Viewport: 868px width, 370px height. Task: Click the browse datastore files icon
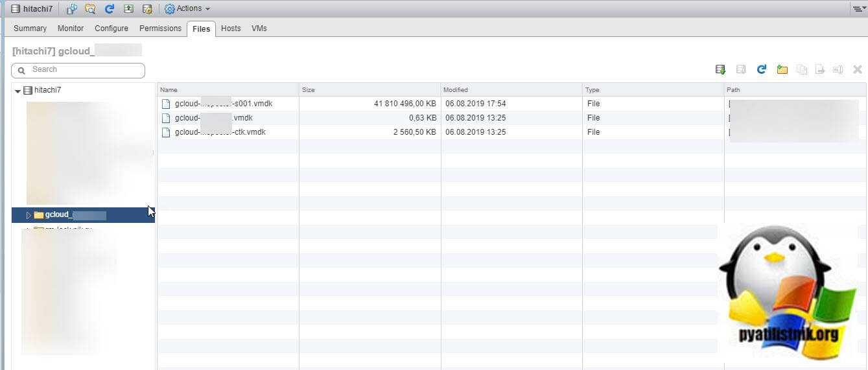pyautogui.click(x=90, y=8)
